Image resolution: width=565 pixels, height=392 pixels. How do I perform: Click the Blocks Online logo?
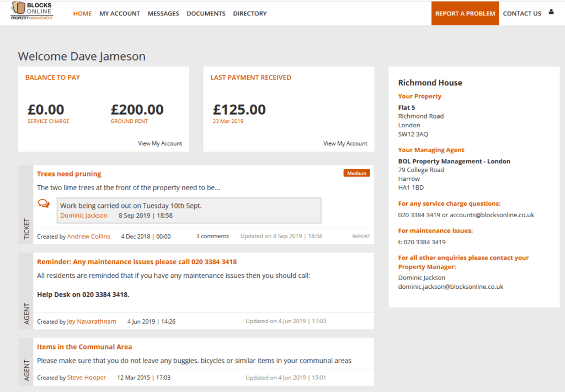tap(30, 11)
